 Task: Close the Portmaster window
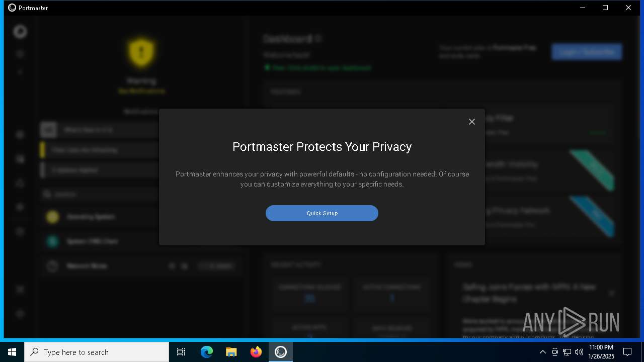[628, 8]
